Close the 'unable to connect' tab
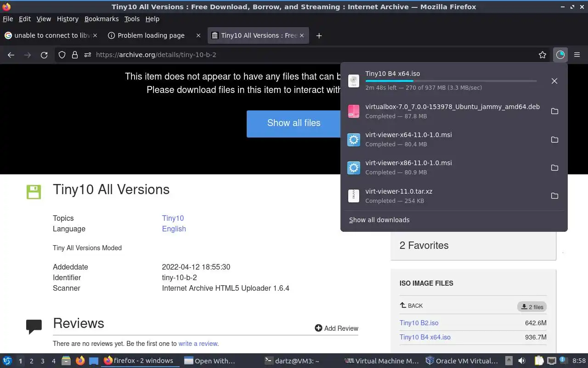This screenshot has width=588, height=368. point(95,35)
